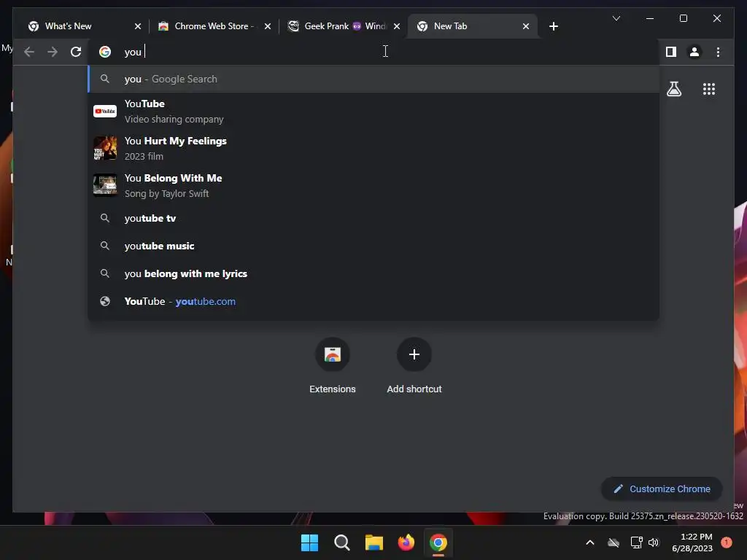Pick the 'youtube tv' suggestion
Image resolution: width=747 pixels, height=560 pixels.
pyautogui.click(x=373, y=218)
